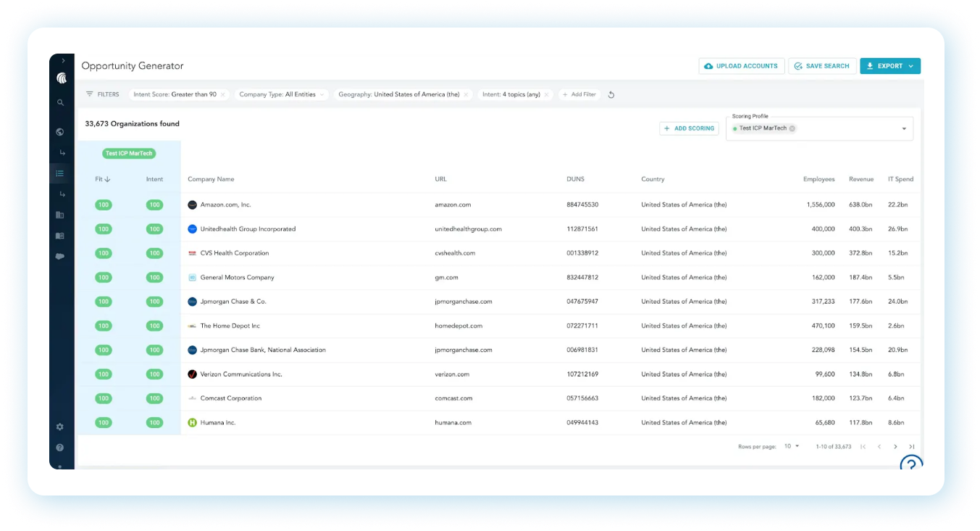
Task: Click the Fit score in Amazon row
Action: [x=104, y=205]
